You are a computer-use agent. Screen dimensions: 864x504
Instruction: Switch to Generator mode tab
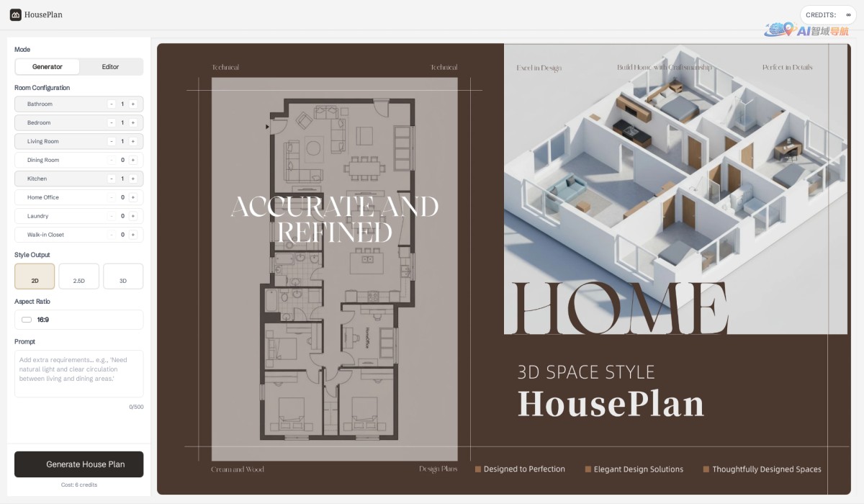(48, 67)
